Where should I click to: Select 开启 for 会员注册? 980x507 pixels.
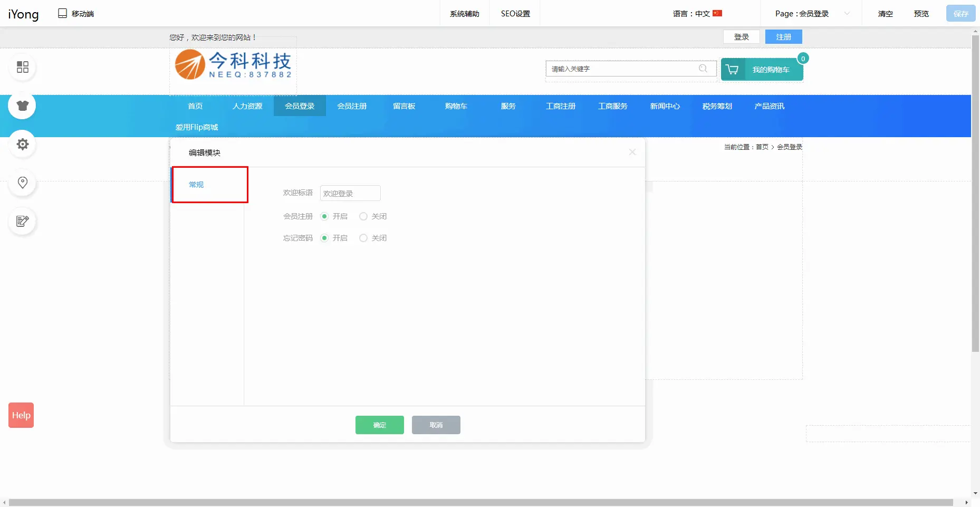(324, 216)
